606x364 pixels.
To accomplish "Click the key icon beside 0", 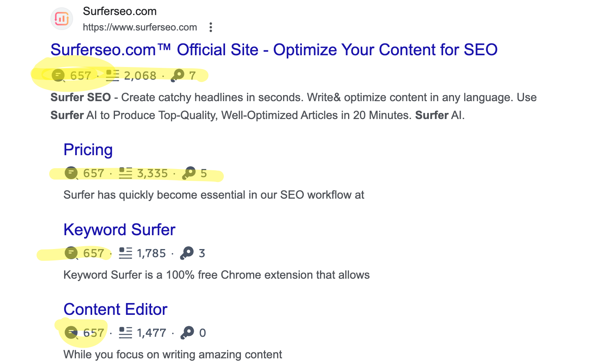I will click(187, 333).
